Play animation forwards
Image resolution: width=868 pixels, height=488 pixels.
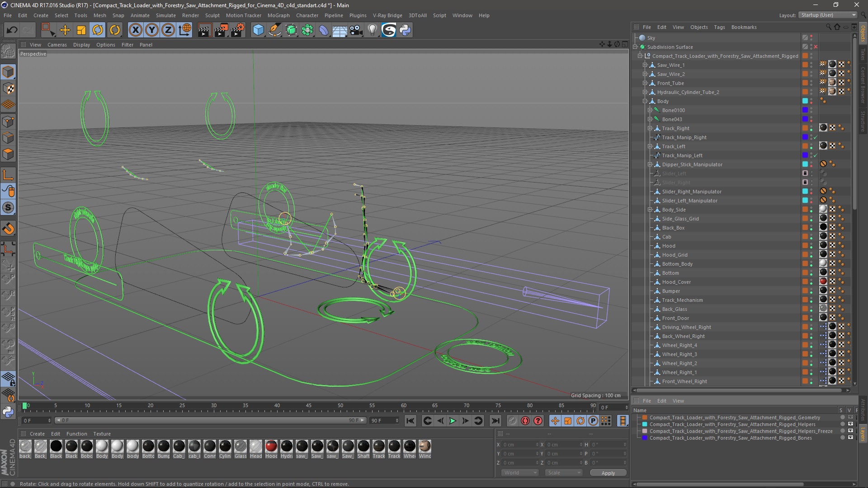coord(453,421)
